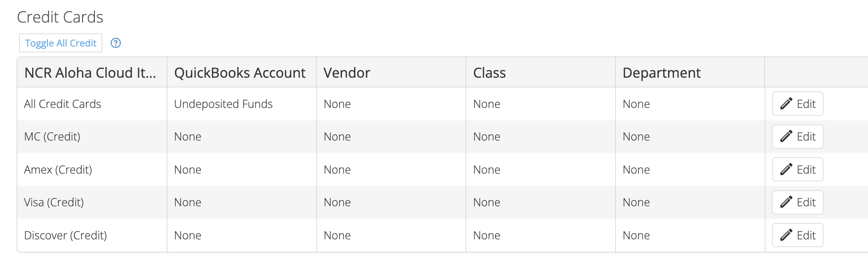Select the All Credit Cards row label
Screen dimensions: 868x259
coord(62,104)
